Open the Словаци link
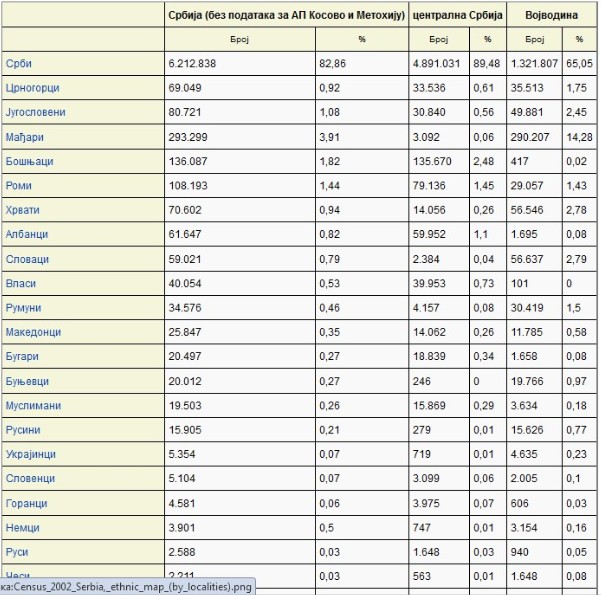 (27, 259)
